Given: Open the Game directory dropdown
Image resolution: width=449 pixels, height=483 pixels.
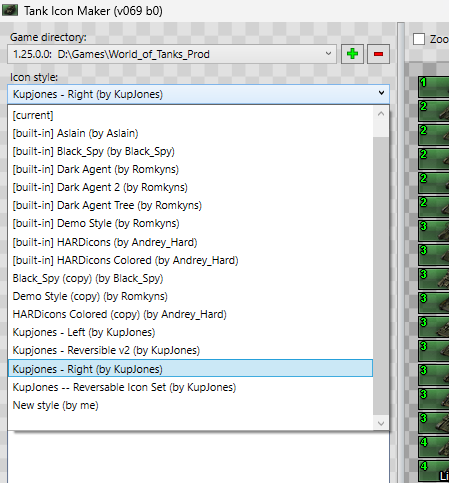Looking at the screenshot, I should [x=172, y=54].
